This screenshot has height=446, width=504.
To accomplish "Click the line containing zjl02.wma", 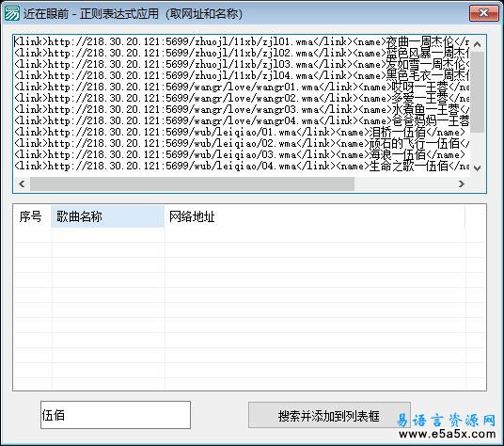I will [x=242, y=53].
